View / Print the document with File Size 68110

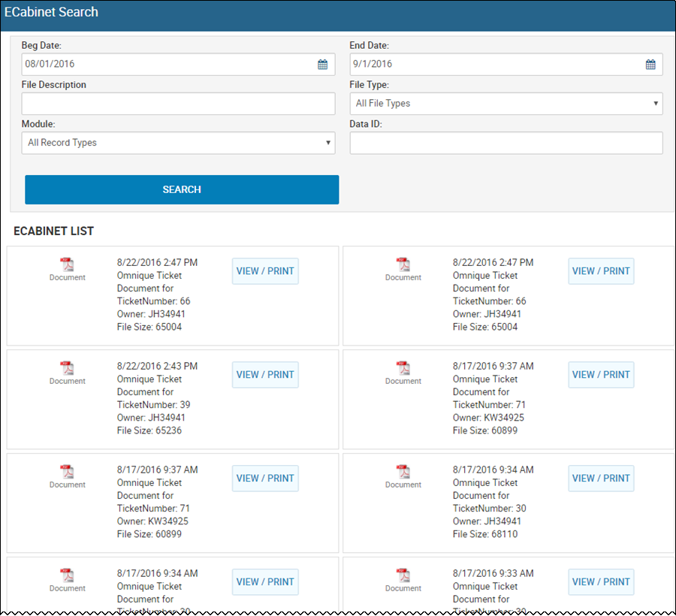click(601, 478)
